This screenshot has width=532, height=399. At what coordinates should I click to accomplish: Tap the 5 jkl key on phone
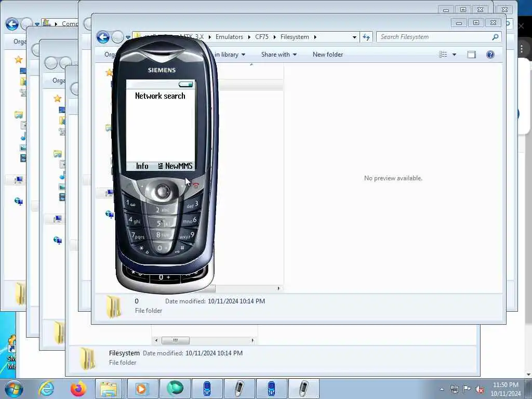[163, 223]
